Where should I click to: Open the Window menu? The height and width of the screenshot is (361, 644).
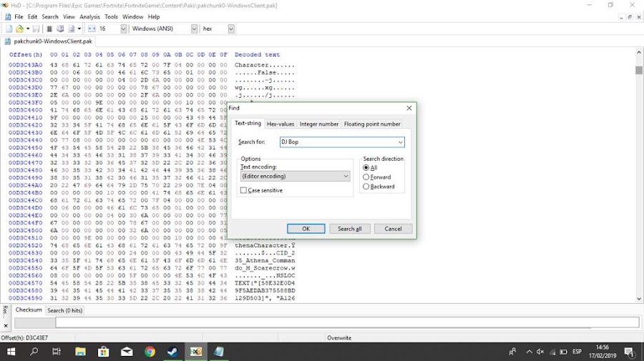(132, 17)
